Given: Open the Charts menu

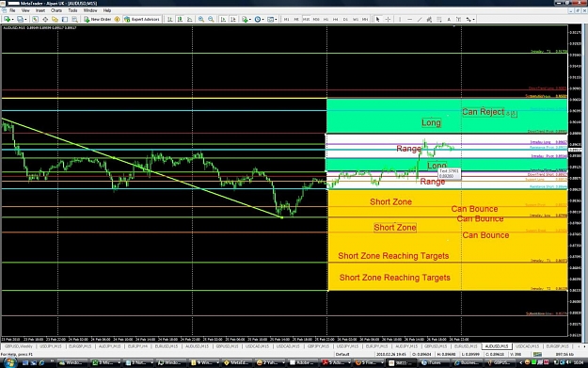Looking at the screenshot, I should pyautogui.click(x=56, y=10).
